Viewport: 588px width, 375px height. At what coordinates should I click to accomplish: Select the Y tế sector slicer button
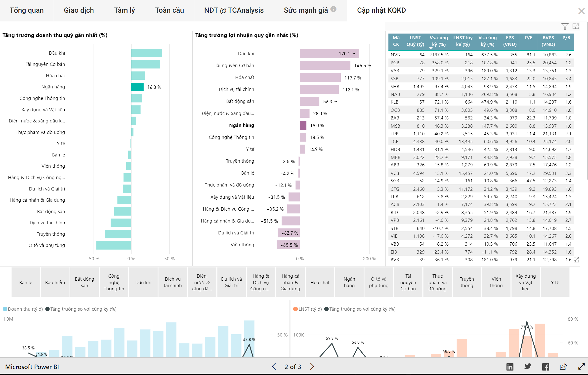point(555,282)
